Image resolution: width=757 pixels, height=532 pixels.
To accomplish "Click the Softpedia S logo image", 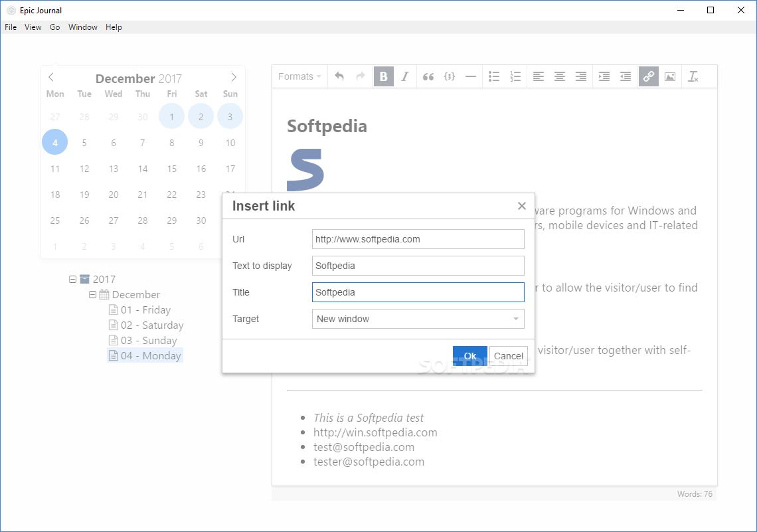I will coord(305,170).
